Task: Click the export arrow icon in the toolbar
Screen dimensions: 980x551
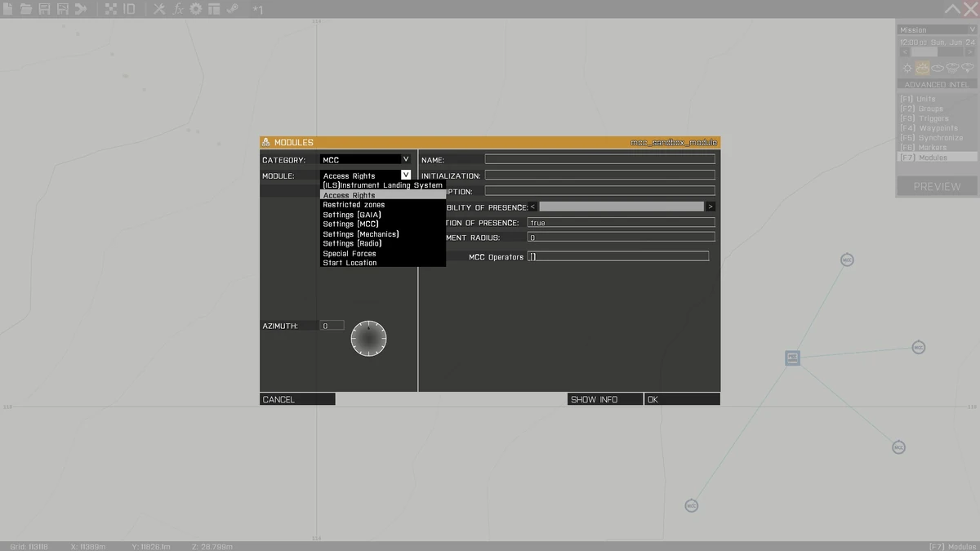Action: coord(80,9)
